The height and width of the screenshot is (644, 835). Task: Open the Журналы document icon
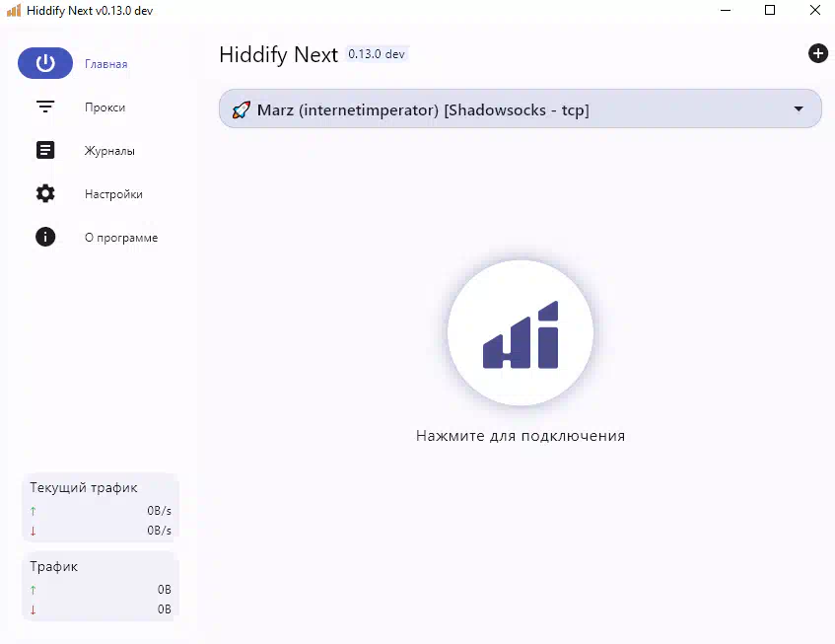(x=45, y=150)
